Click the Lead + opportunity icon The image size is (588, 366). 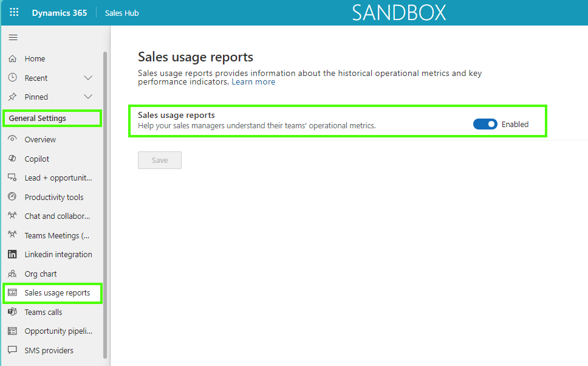coord(12,178)
